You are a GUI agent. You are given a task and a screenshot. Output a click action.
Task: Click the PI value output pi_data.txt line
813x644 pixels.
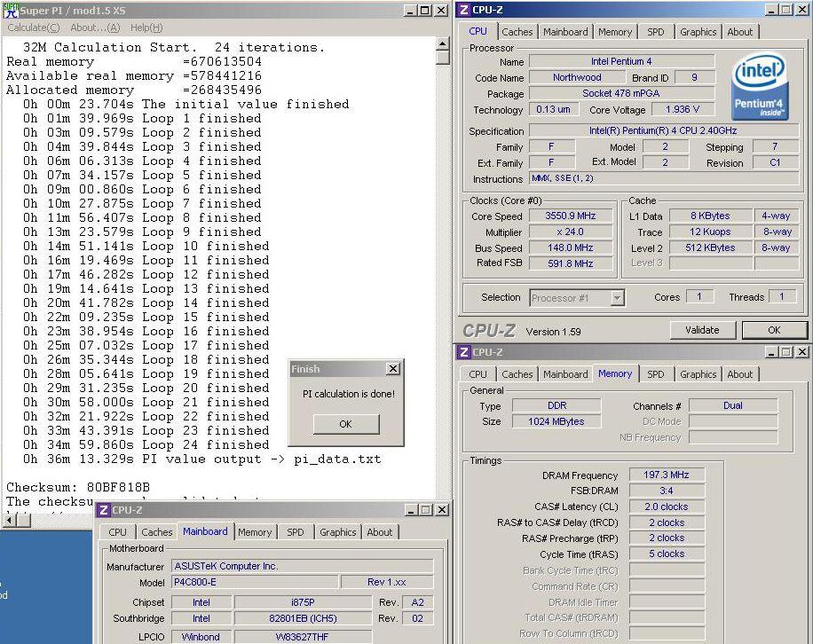coord(201,459)
